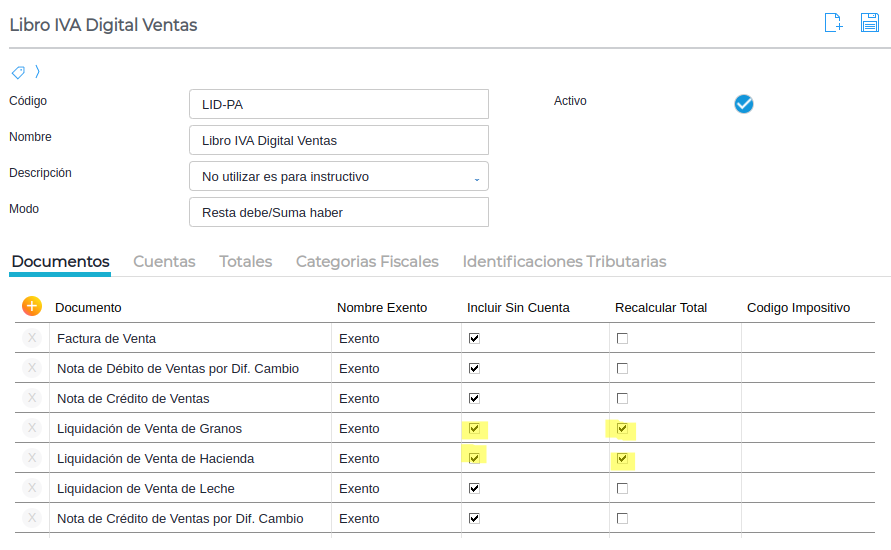
Task: Click the Nombre text field
Action: tap(338, 140)
